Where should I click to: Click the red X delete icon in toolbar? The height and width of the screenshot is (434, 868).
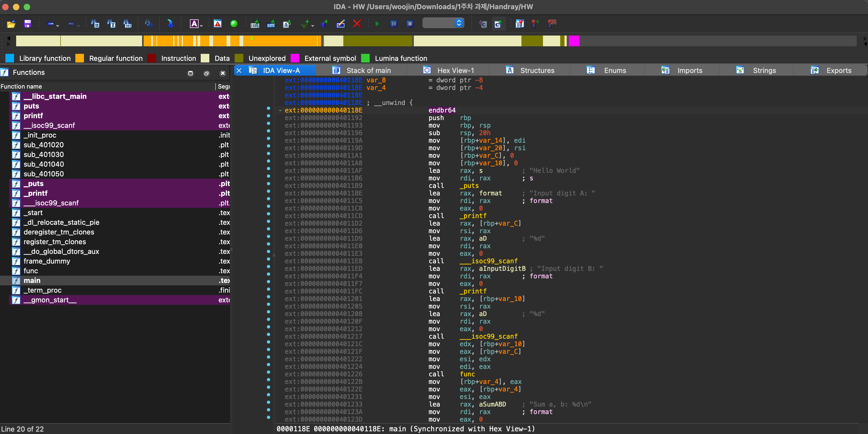click(x=357, y=24)
